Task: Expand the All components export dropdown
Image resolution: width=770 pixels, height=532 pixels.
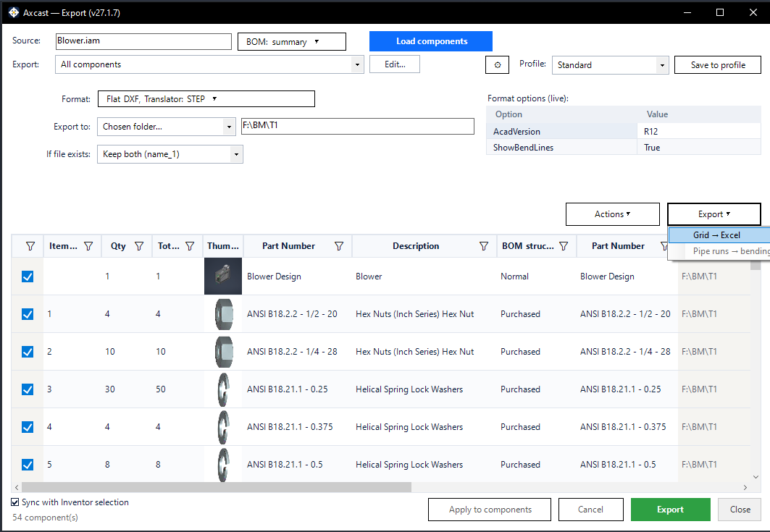Action: click(357, 64)
